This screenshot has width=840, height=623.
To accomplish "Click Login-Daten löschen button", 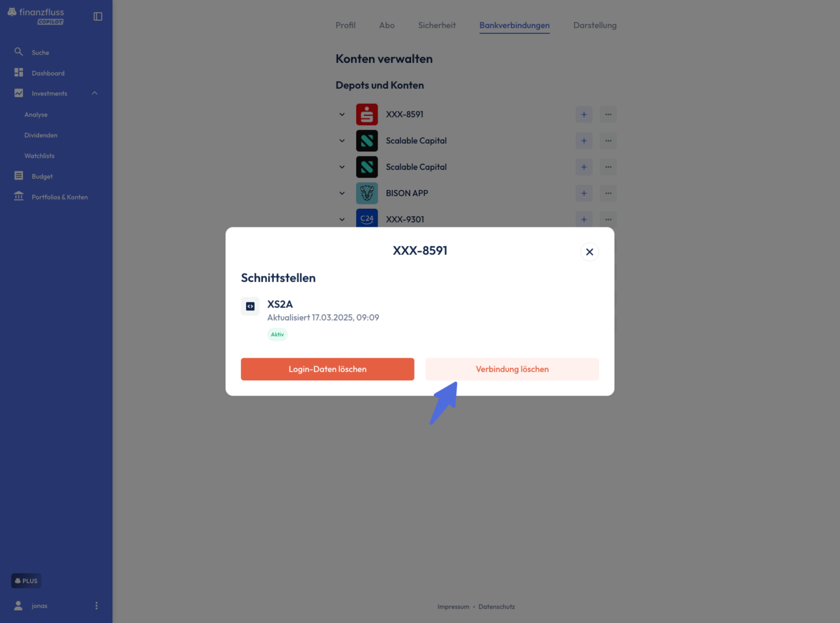I will tap(327, 369).
